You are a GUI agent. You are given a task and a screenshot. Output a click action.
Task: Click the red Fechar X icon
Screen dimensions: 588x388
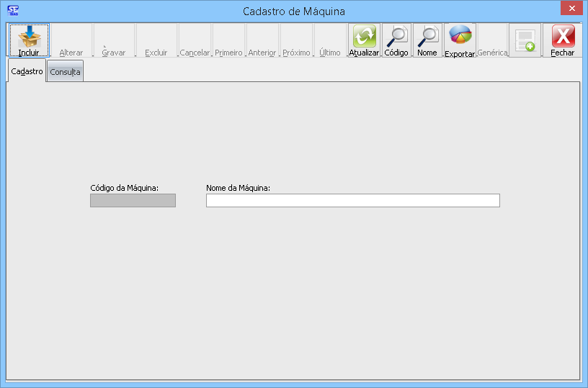(563, 36)
